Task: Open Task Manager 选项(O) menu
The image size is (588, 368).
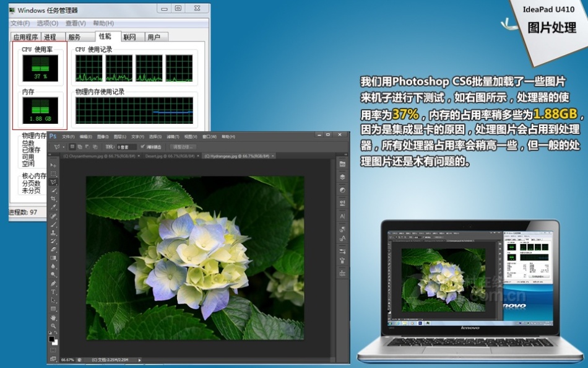Action: (x=47, y=24)
